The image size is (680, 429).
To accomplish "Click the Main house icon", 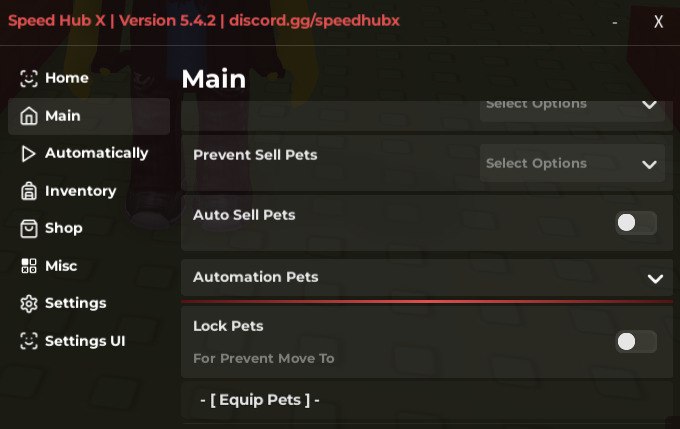I will click(x=28, y=116).
